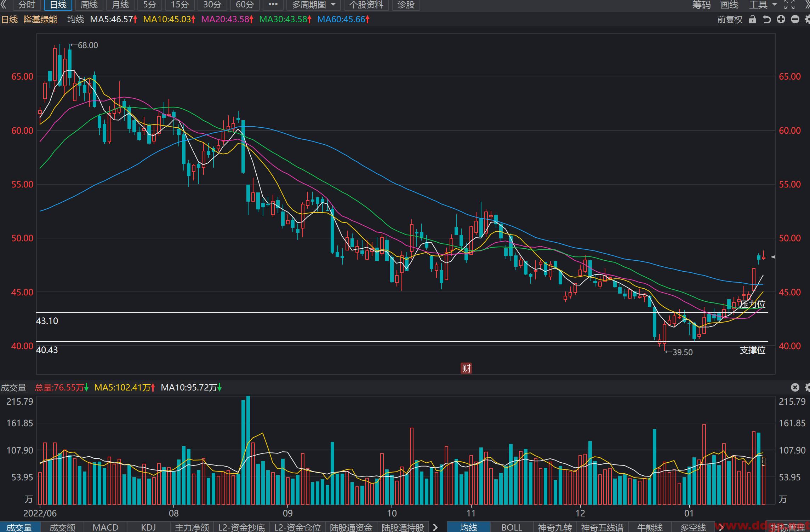The height and width of the screenshot is (532, 810).
Task: Switch to 周线 weekly chart tab
Action: click(89, 5)
